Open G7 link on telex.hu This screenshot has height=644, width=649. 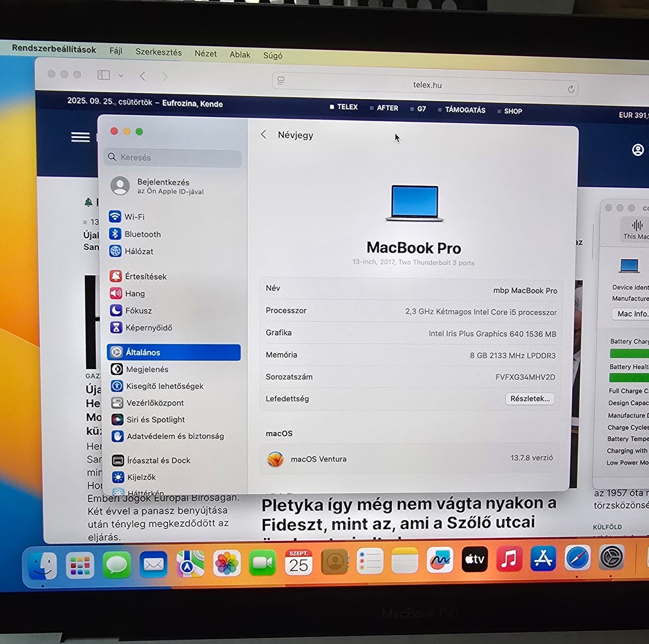(421, 109)
